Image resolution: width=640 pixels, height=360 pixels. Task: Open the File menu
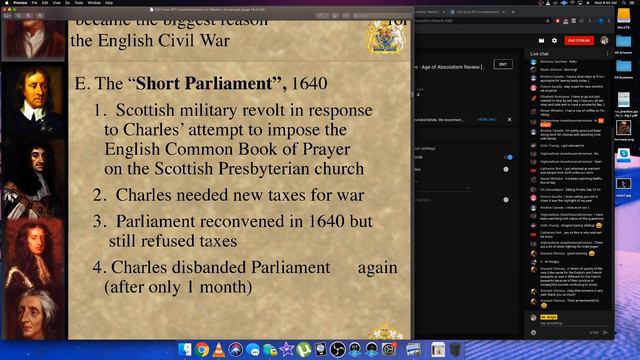pos(35,2)
